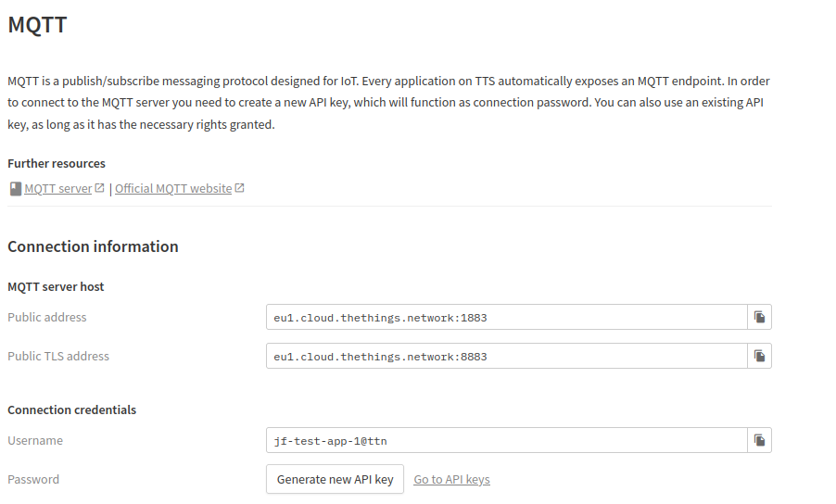Viewport: 836px width, 504px height.
Task: Visit the Official MQTT website link
Action: click(x=173, y=189)
